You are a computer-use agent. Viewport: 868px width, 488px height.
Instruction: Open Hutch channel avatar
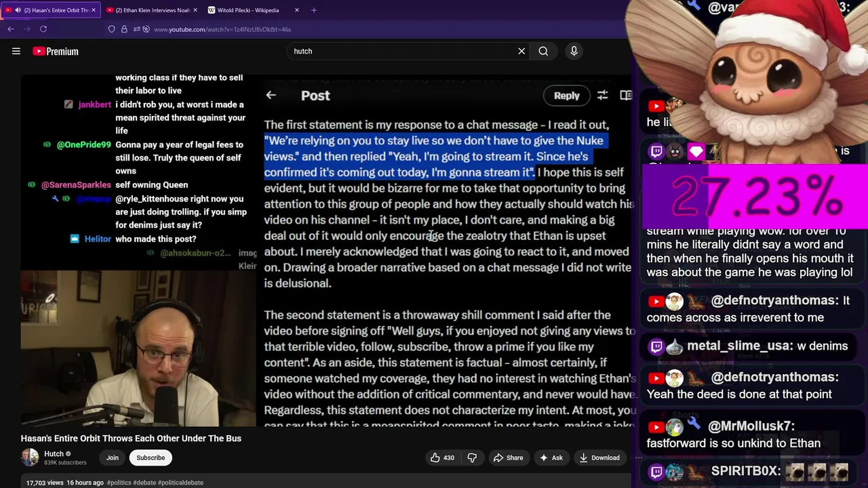[30, 457]
